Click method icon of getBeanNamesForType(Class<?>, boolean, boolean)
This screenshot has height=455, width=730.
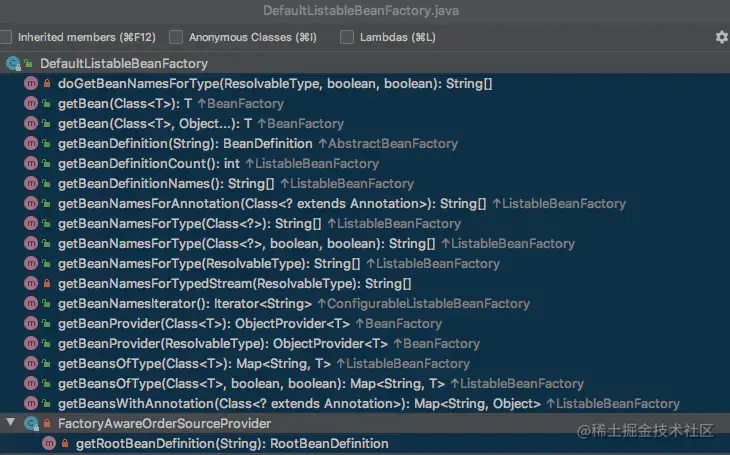click(31, 244)
